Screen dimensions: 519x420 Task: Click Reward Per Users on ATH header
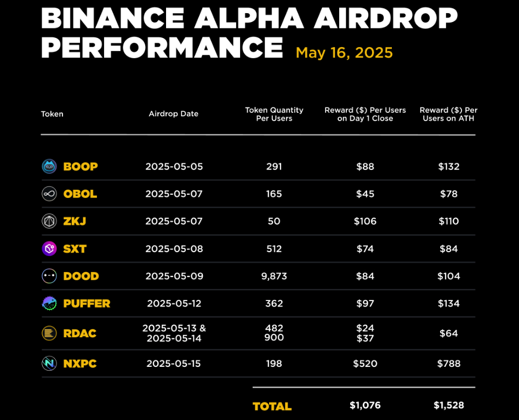(448, 114)
